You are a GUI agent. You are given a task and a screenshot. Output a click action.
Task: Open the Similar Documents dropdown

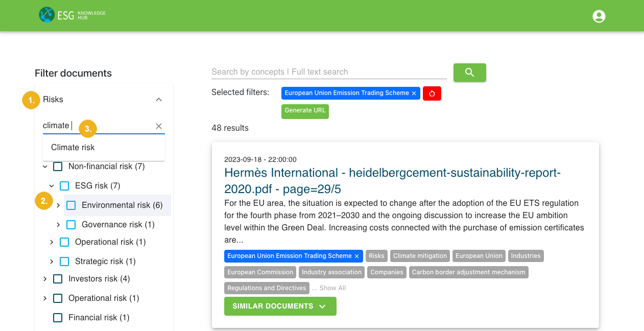pyautogui.click(x=280, y=306)
